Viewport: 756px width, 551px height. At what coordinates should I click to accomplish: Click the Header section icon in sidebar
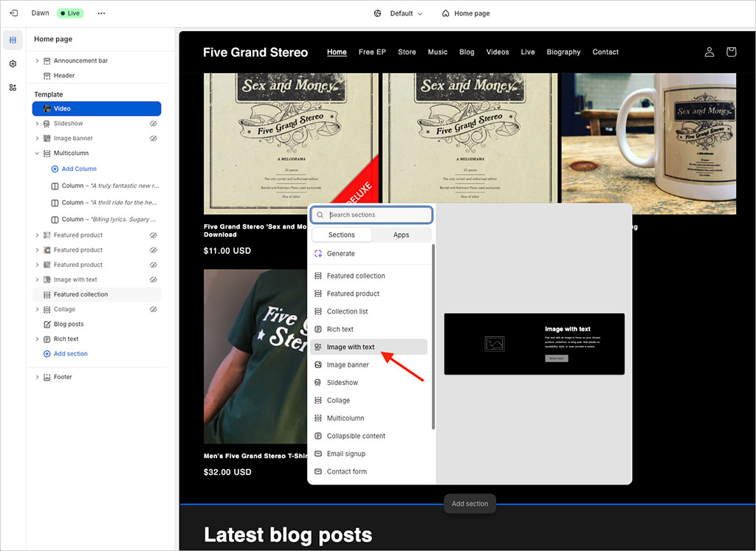(x=47, y=76)
